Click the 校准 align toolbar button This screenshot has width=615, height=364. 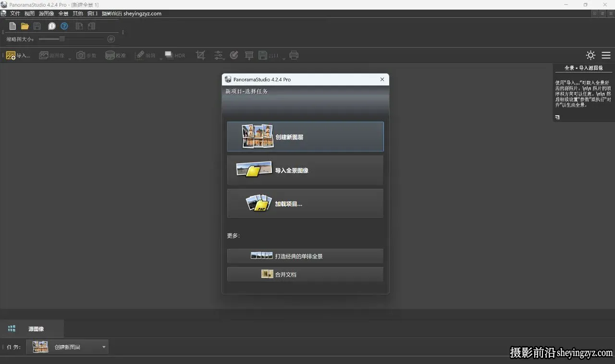tap(115, 55)
